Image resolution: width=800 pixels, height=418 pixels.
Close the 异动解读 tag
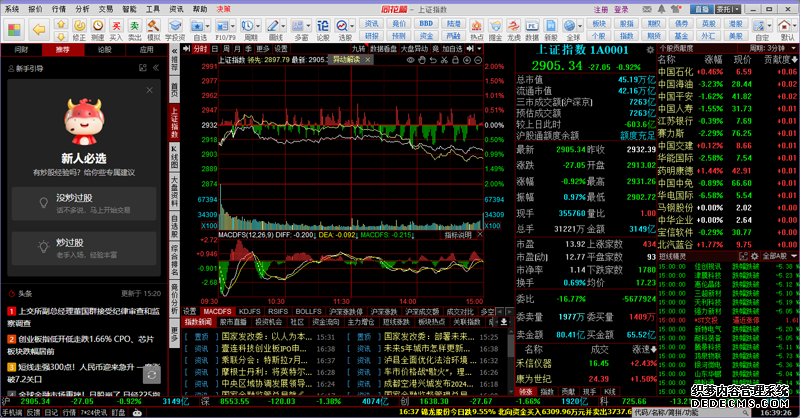367,60
